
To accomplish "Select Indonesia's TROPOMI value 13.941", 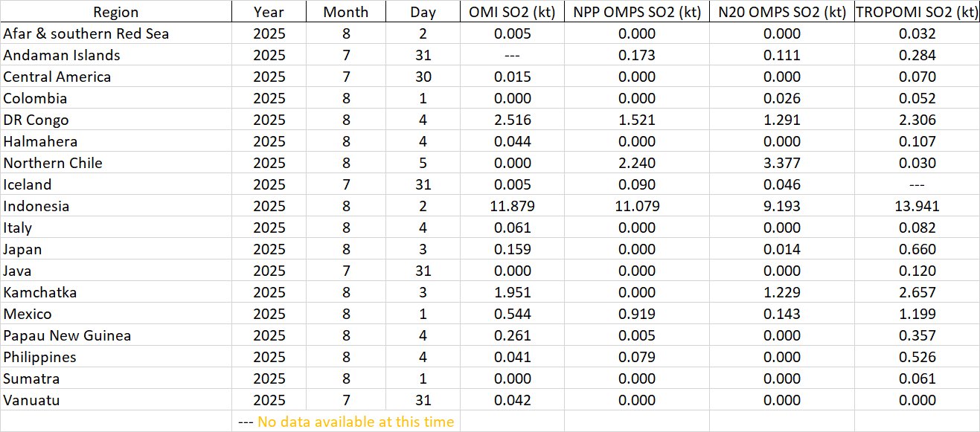I will coord(916,206).
